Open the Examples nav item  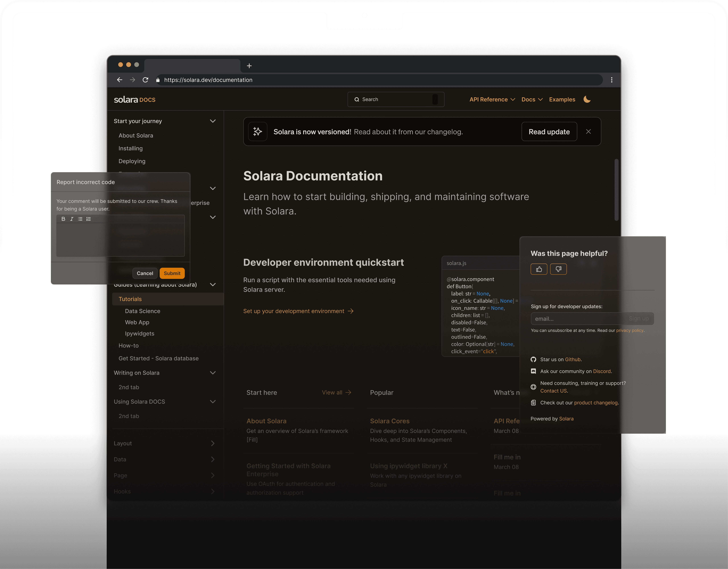tap(562, 99)
